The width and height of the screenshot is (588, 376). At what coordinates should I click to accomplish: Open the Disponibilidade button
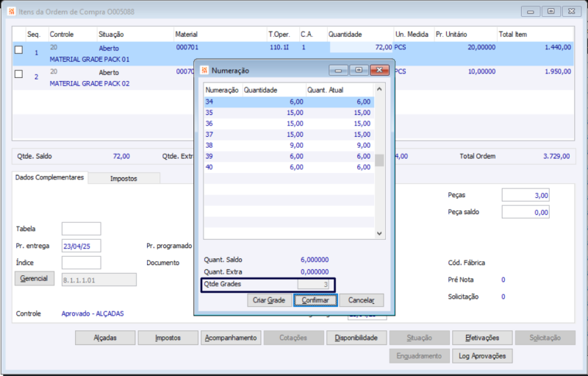(x=356, y=338)
